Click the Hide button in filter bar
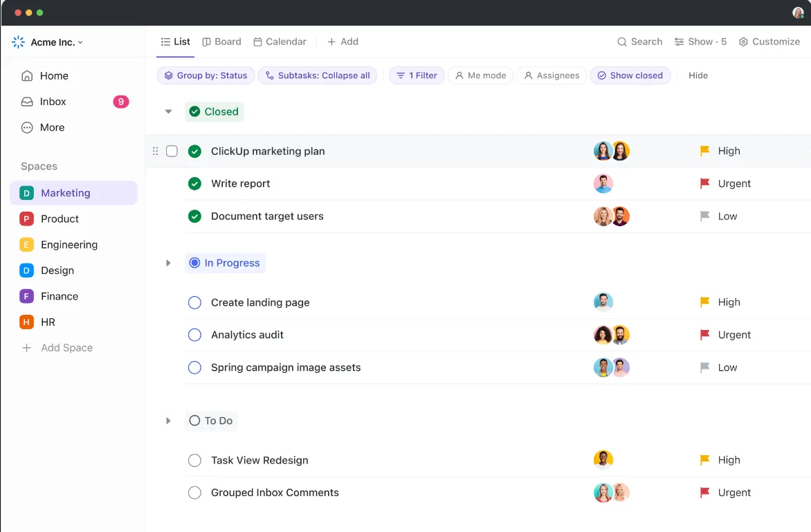811x532 pixels. tap(698, 75)
